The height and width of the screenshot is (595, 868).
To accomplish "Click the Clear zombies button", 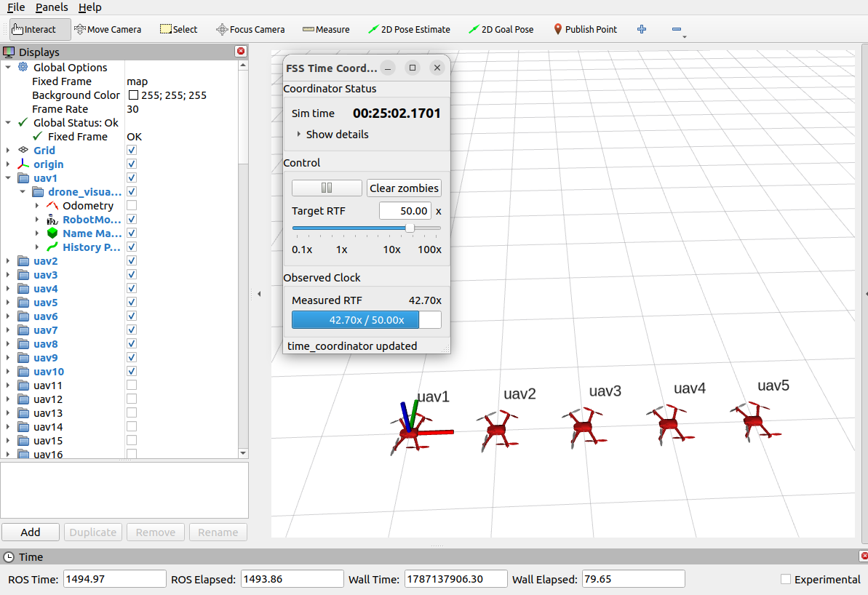I will (404, 188).
